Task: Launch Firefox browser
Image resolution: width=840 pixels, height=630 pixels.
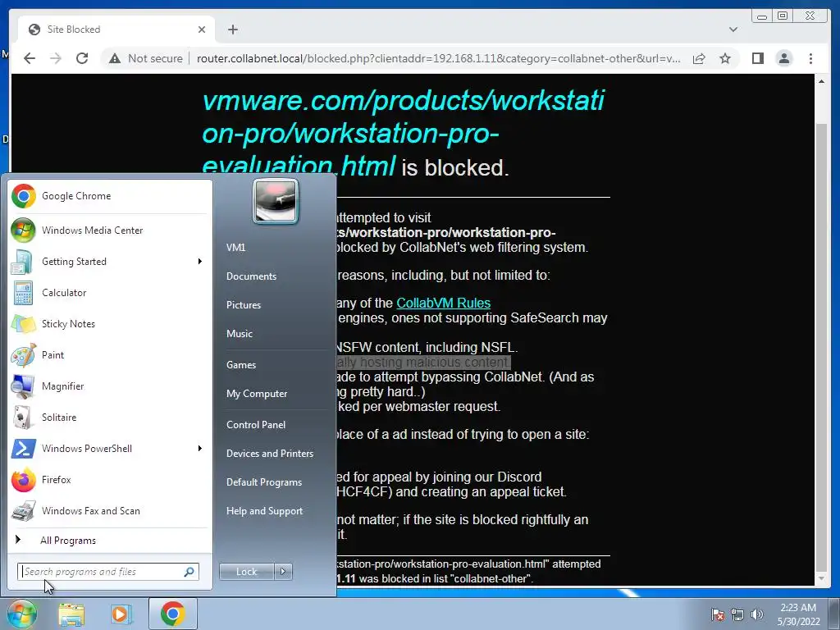Action: (109, 479)
